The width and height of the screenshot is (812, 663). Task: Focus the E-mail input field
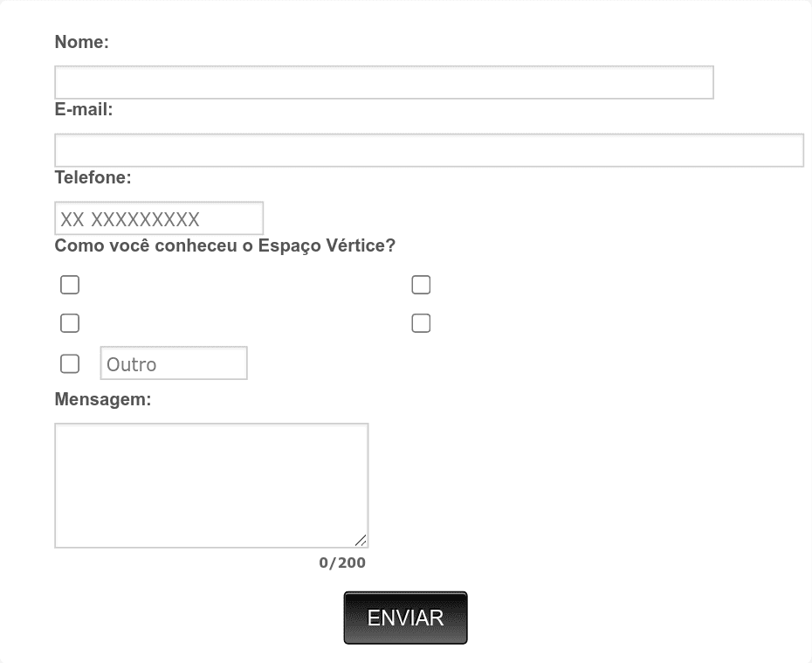(429, 150)
